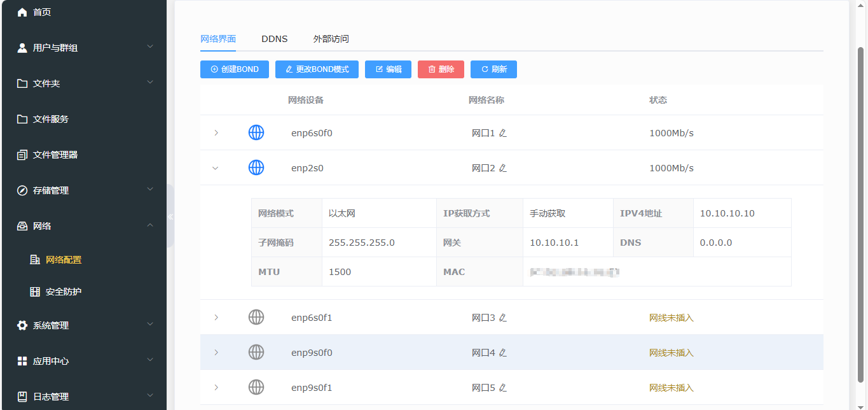The width and height of the screenshot is (868, 410).
Task: Click the 创建BOND button
Action: [234, 69]
